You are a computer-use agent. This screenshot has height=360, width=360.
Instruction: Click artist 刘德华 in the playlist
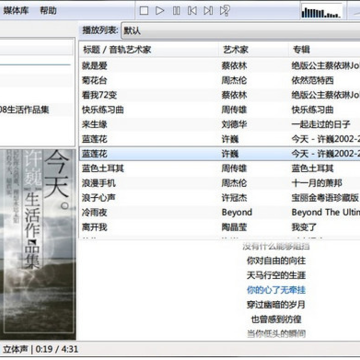click(x=235, y=125)
